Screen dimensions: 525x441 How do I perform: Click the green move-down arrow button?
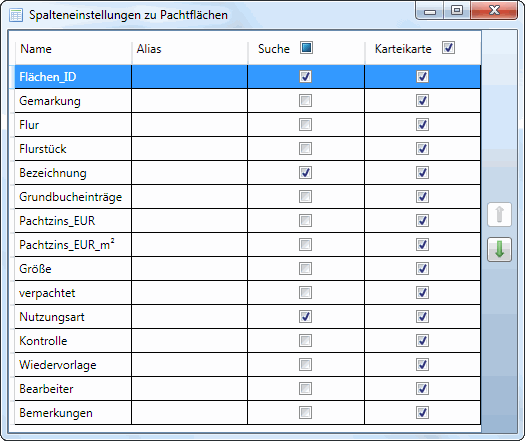(x=499, y=249)
